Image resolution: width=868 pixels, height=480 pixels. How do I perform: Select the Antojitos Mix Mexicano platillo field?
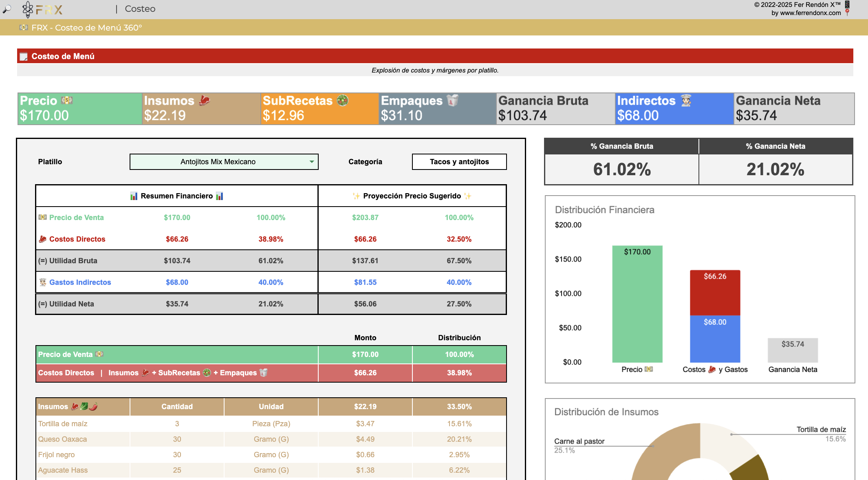pyautogui.click(x=224, y=162)
